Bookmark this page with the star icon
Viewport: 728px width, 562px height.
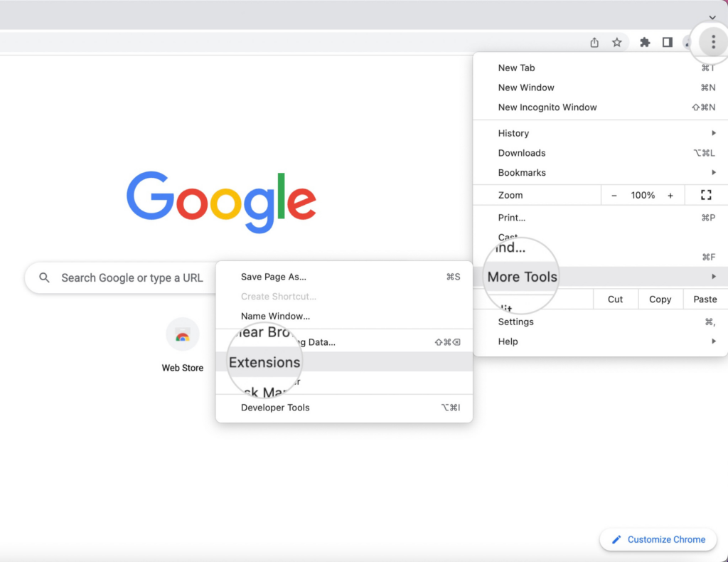617,42
